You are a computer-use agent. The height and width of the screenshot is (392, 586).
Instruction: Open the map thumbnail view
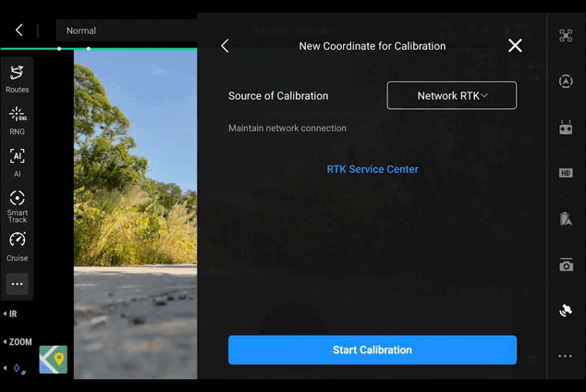[x=53, y=359]
